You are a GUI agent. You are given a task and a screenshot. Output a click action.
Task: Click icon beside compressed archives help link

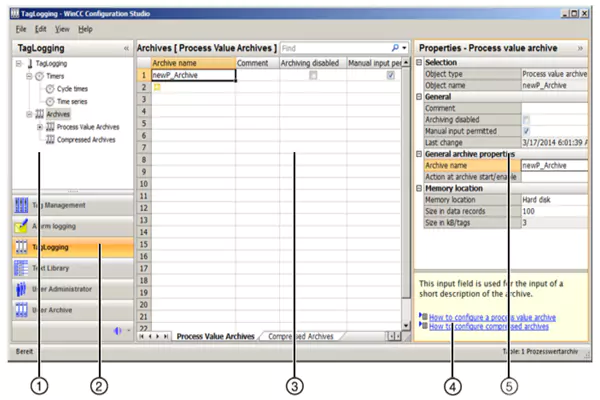423,325
